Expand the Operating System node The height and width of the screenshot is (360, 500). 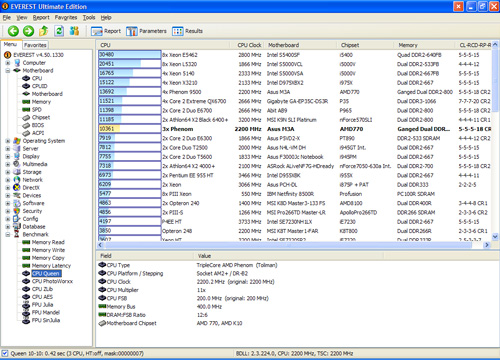click(x=8, y=141)
